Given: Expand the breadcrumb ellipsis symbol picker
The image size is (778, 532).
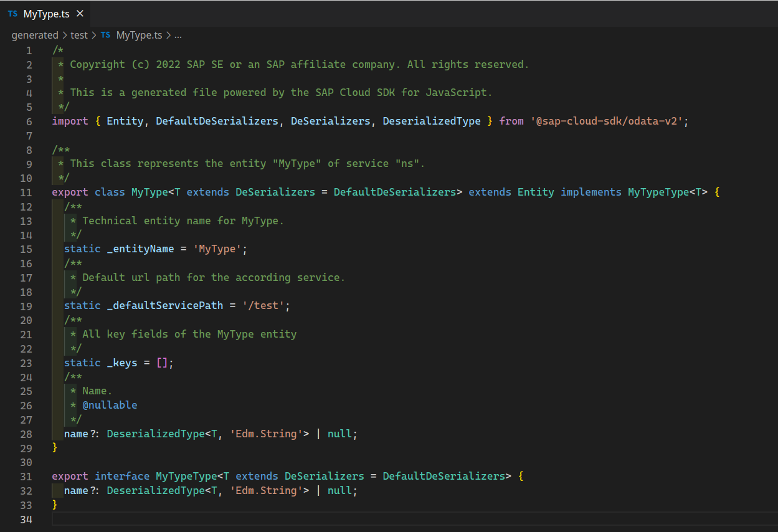Looking at the screenshot, I should [x=178, y=36].
